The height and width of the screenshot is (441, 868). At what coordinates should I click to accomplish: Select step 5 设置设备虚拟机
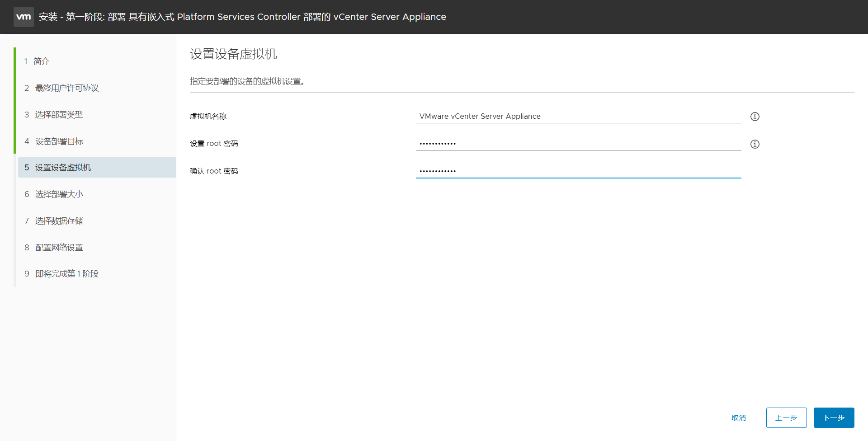click(x=97, y=168)
